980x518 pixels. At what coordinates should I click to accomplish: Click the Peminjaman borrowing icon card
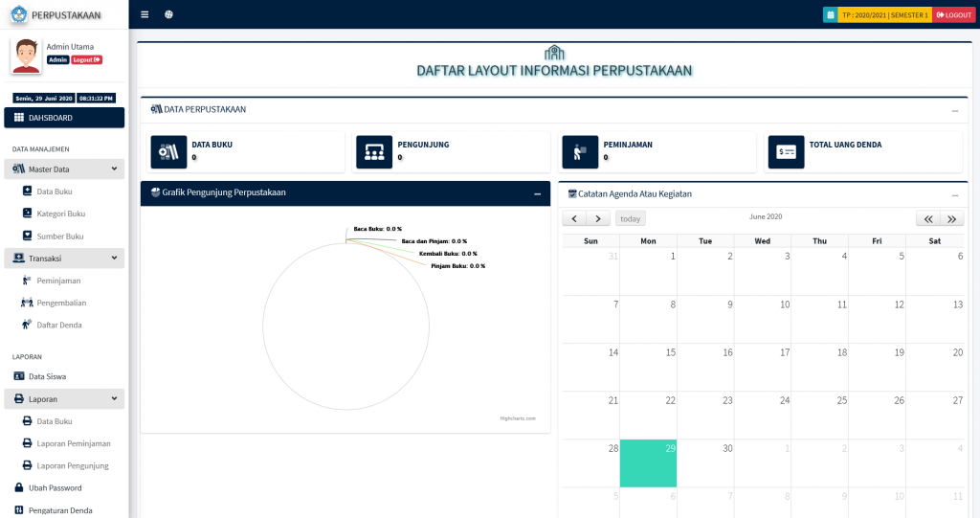(580, 152)
